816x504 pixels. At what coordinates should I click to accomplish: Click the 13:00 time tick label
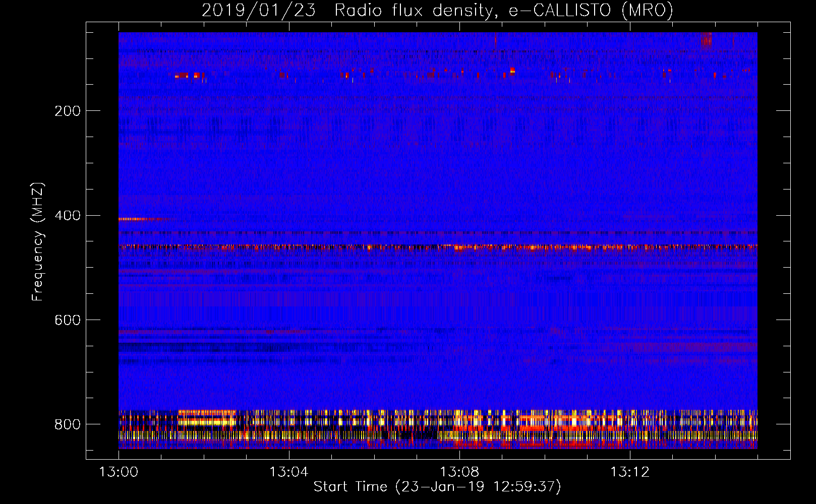pyautogui.click(x=119, y=472)
